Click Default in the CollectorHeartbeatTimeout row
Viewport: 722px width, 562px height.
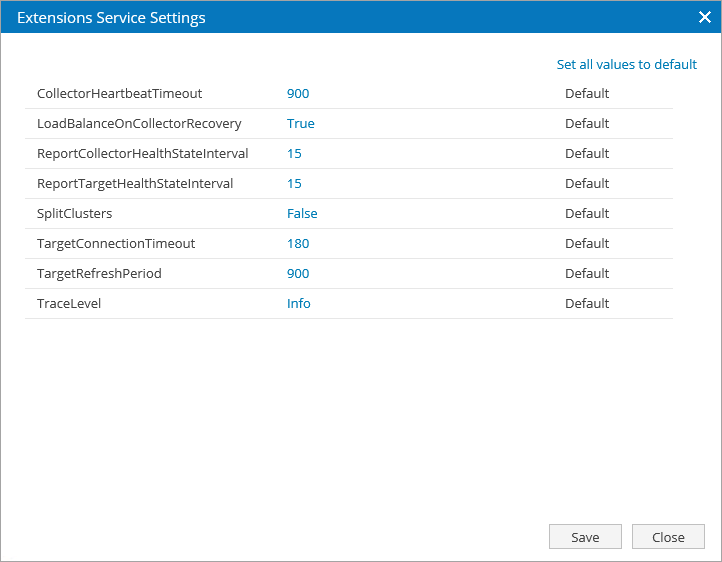586,94
